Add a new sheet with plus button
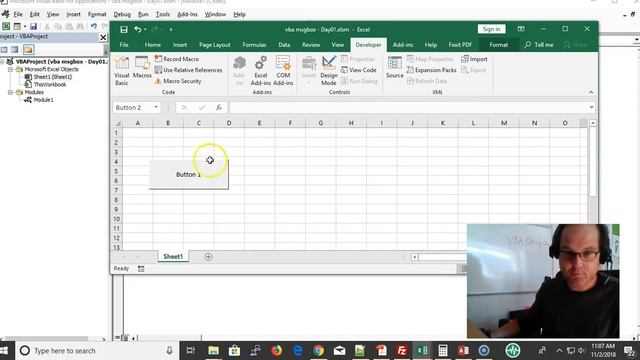 click(x=208, y=257)
